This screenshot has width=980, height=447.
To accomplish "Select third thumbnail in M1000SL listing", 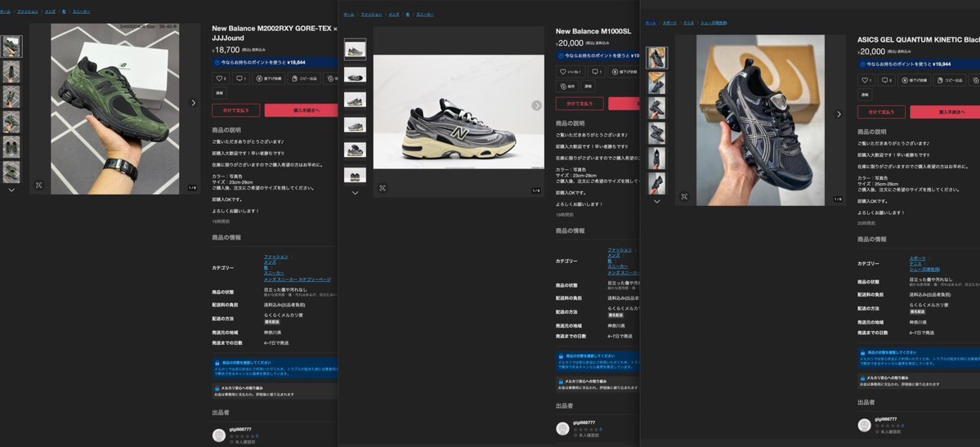I will [x=355, y=100].
